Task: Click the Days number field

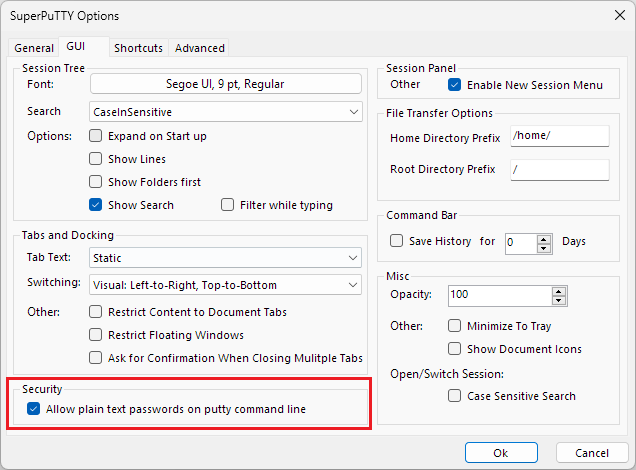Action: tap(521, 243)
